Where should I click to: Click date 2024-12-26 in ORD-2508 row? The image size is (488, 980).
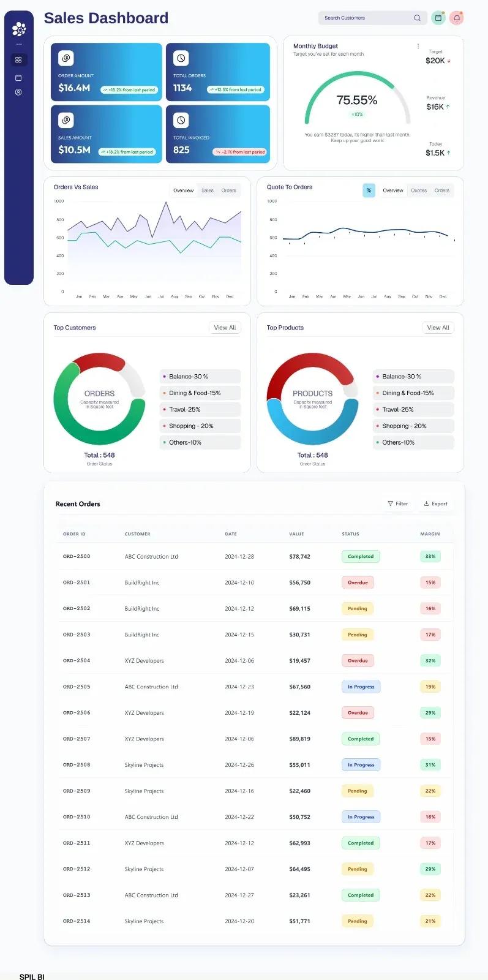click(x=239, y=764)
